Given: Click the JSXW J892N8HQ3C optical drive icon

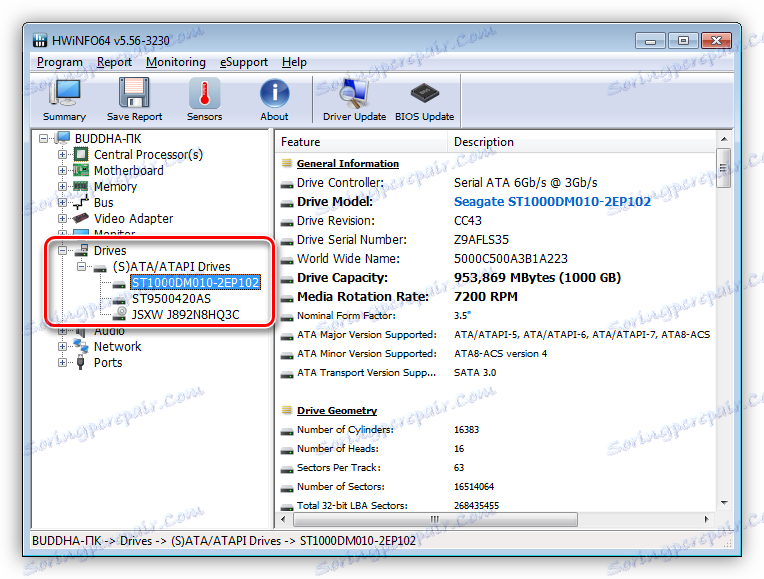Looking at the screenshot, I should point(120,314).
